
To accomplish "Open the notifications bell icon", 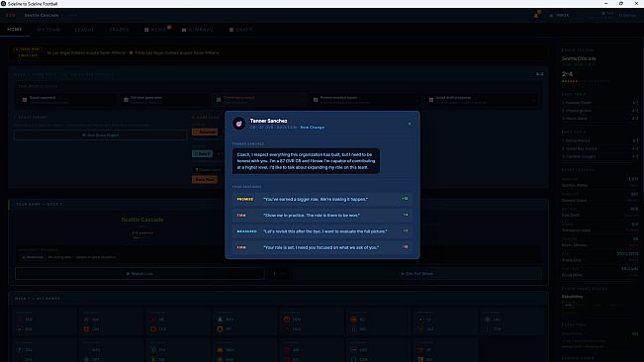I will pos(536,15).
